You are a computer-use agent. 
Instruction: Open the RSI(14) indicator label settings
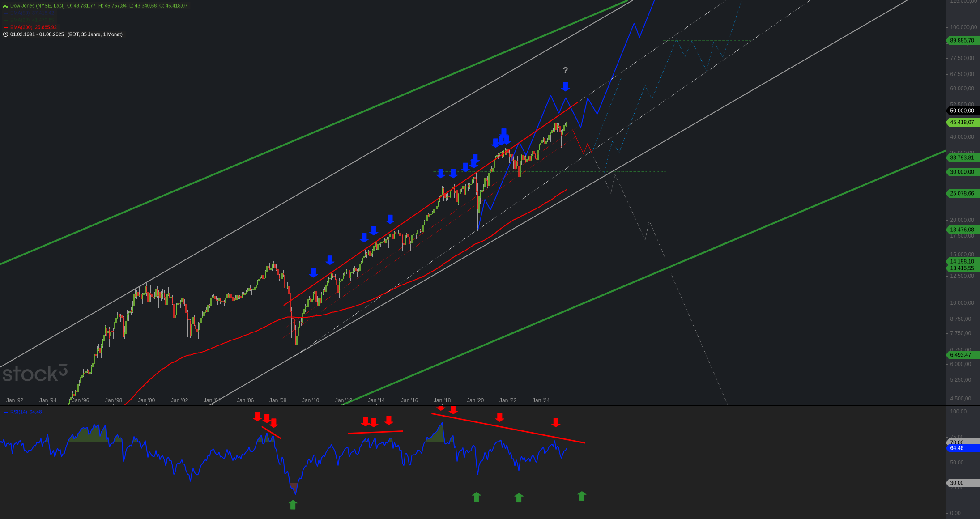tap(23, 412)
